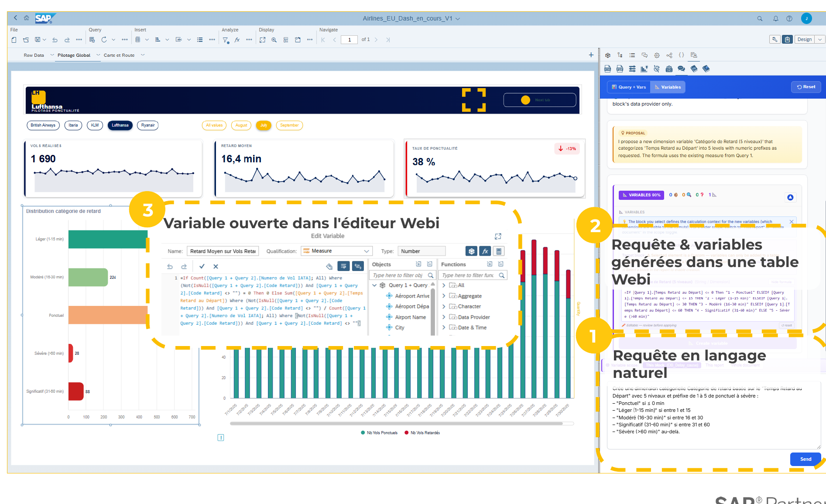Select the Pilotage Global tab
The image size is (826, 504).
(74, 55)
